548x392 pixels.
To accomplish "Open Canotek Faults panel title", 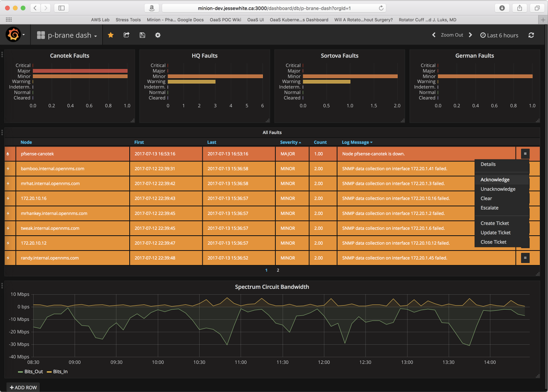I will pos(69,56).
